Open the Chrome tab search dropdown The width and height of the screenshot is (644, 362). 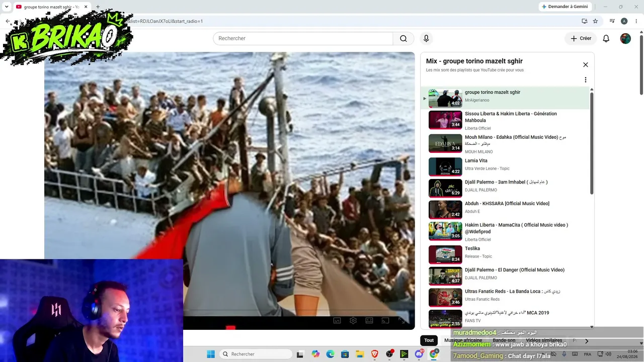click(x=7, y=7)
